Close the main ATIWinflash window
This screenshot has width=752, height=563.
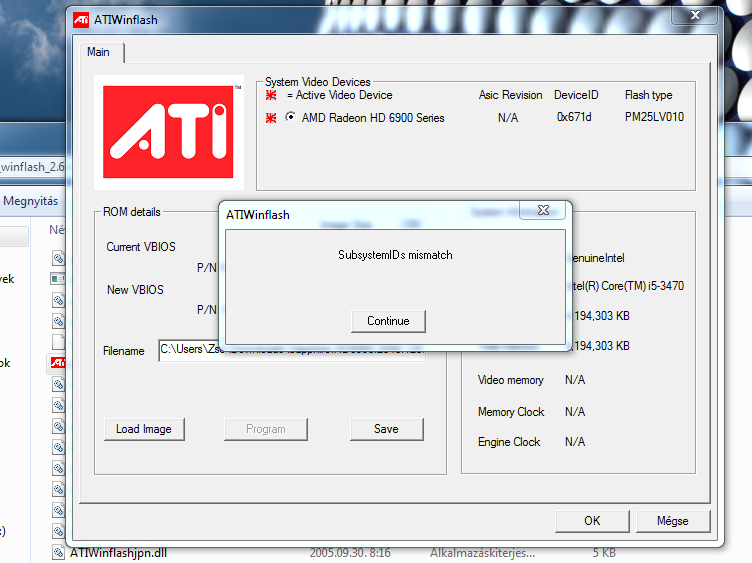click(695, 15)
